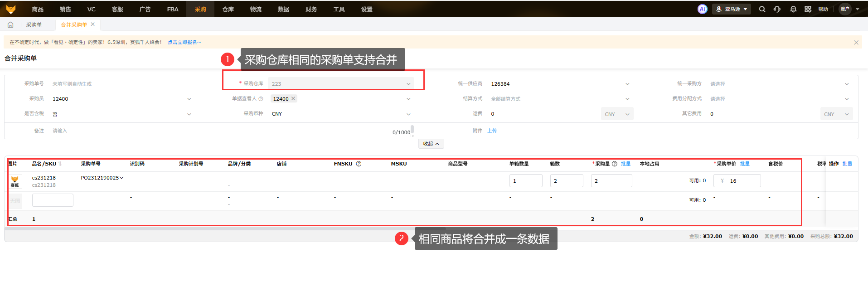Open the 亚马逊 platform selector
Image resolution: width=868 pixels, height=292 pixels.
(732, 9)
